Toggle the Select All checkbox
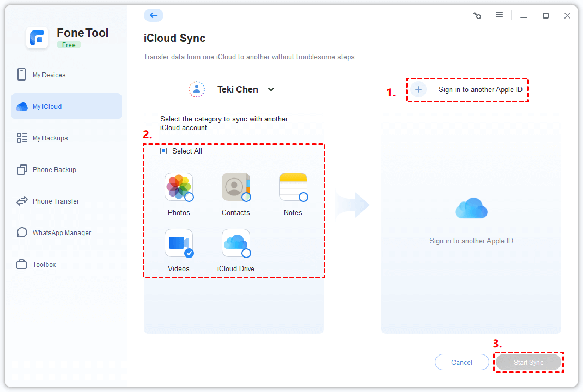 pos(163,151)
